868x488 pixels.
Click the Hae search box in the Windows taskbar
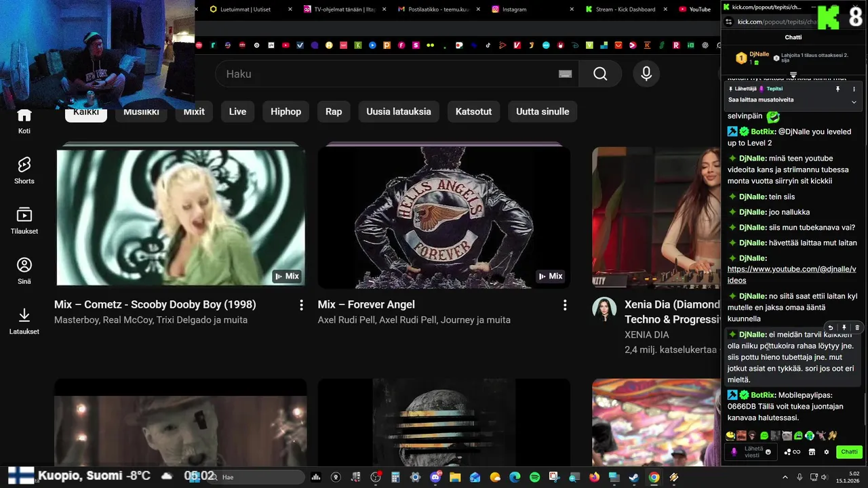pyautogui.click(x=254, y=477)
